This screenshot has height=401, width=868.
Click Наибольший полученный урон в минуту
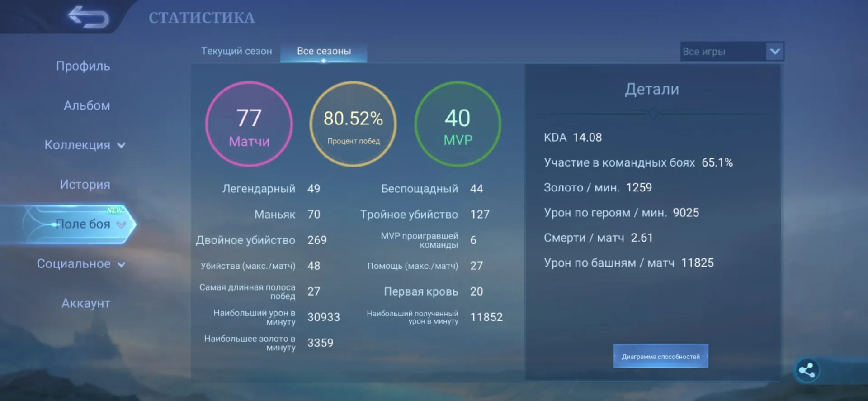pyautogui.click(x=434, y=317)
